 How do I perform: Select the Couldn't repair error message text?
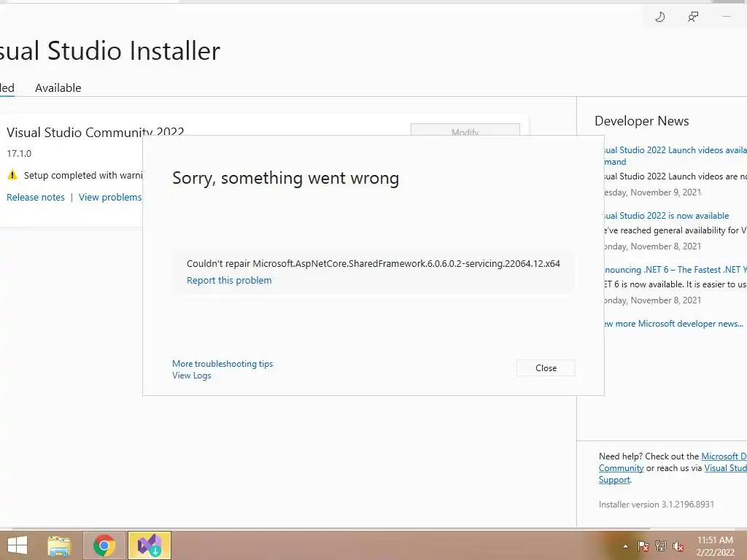(x=373, y=264)
